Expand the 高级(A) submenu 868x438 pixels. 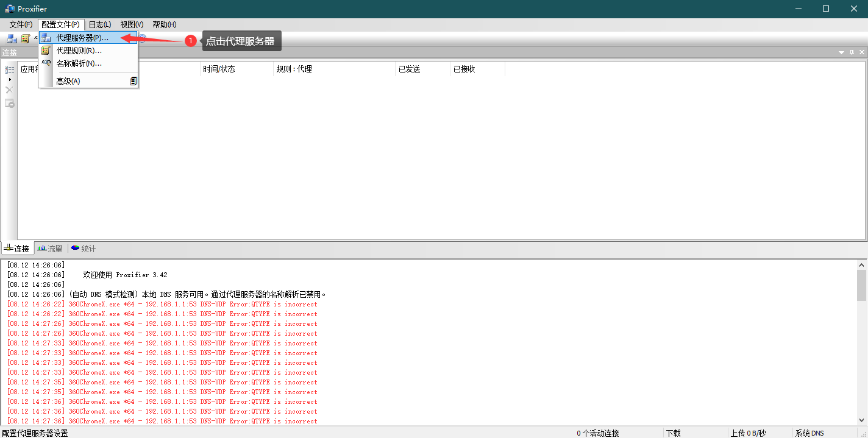88,81
